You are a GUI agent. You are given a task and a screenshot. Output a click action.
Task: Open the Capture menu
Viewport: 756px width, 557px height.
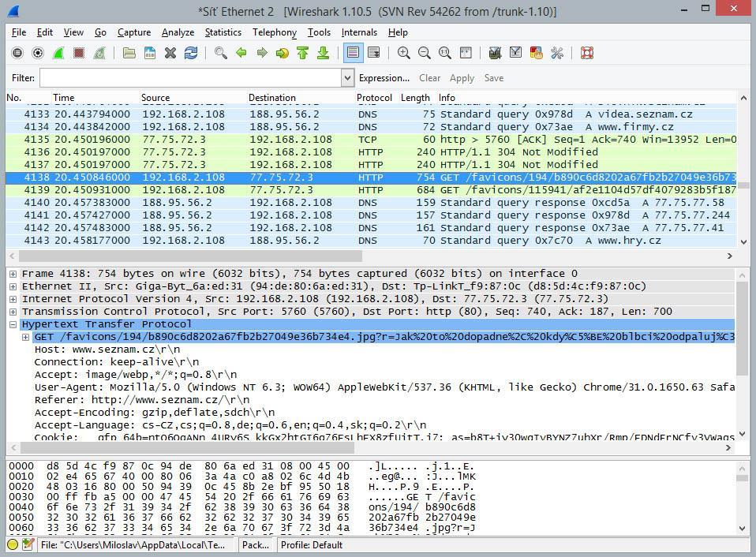pos(134,32)
